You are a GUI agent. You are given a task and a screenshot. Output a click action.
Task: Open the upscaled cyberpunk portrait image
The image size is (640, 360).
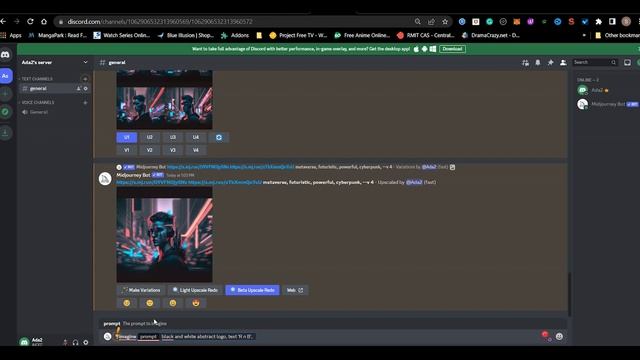pyautogui.click(x=164, y=235)
